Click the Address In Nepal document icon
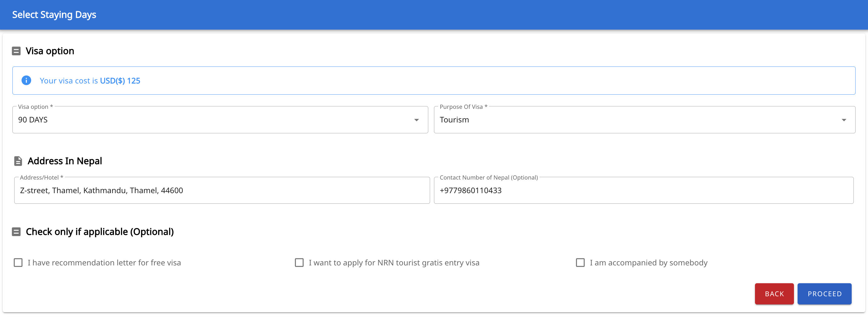868x318 pixels. click(x=18, y=161)
